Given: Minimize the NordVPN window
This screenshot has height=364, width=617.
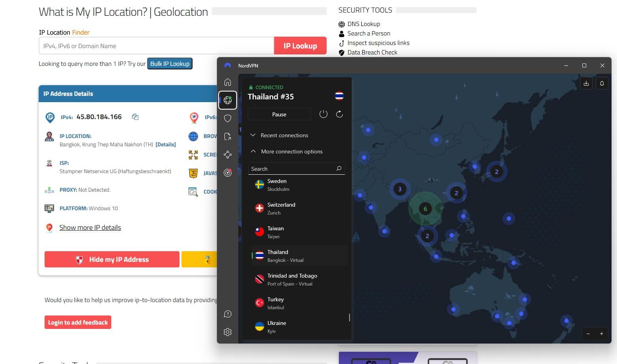Looking at the screenshot, I should (566, 65).
